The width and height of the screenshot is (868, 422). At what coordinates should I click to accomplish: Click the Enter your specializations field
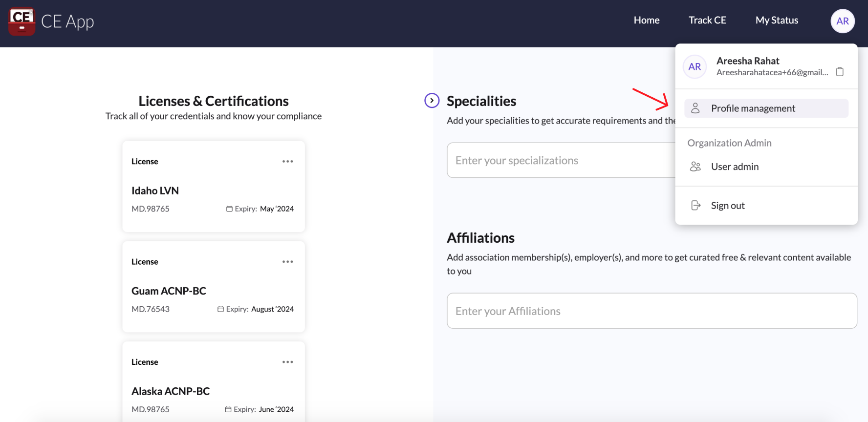561,160
